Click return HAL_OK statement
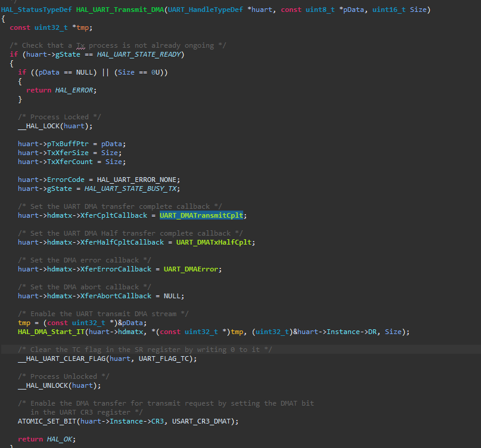Image resolution: width=481 pixels, height=448 pixels. pos(46,439)
